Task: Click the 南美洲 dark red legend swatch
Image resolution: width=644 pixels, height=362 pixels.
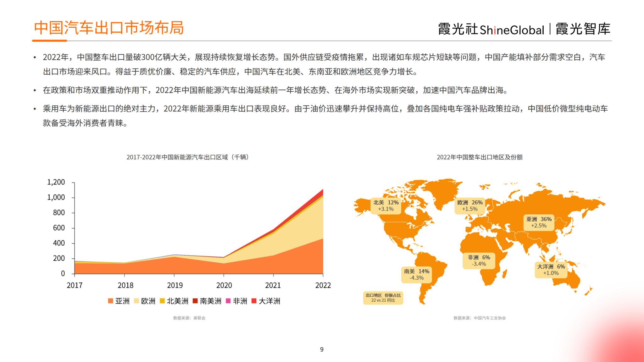Action: [x=195, y=301]
